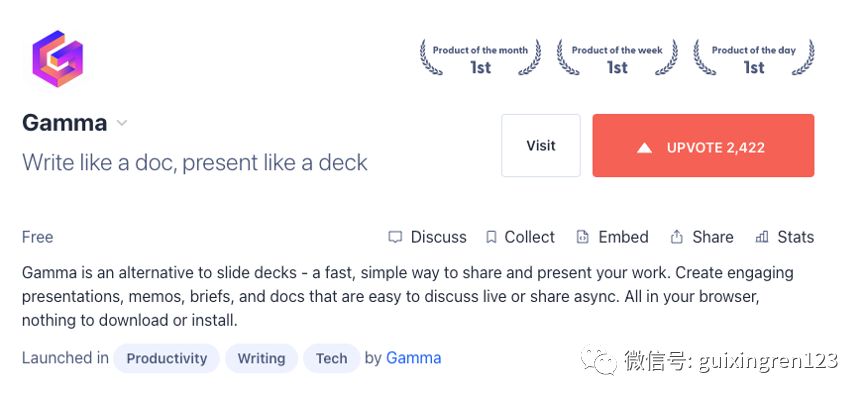This screenshot has height=400, width=866.
Task: Click the Discuss text label
Action: pos(438,237)
